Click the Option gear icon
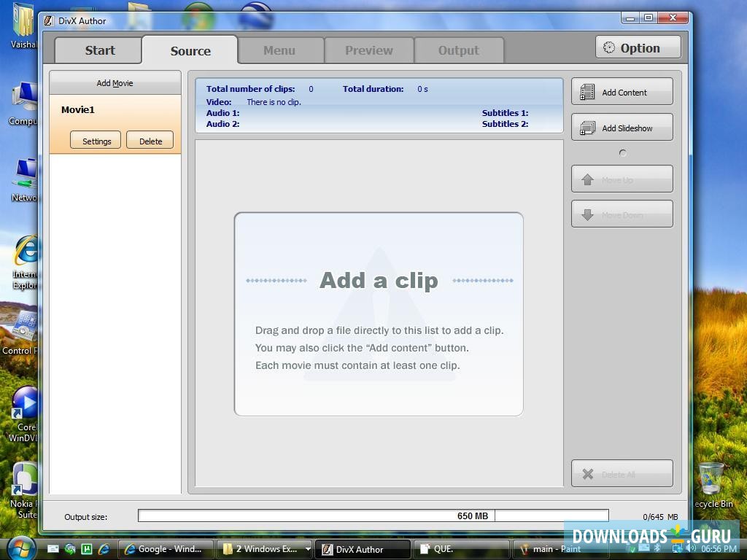Viewport: 747px width, 560px height. click(x=609, y=47)
